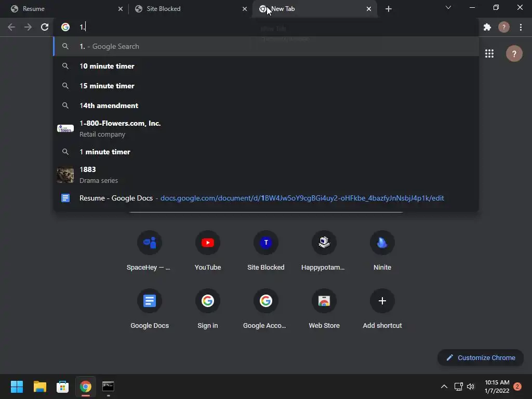Open the notification count badge
The height and width of the screenshot is (399, 532).
(517, 387)
